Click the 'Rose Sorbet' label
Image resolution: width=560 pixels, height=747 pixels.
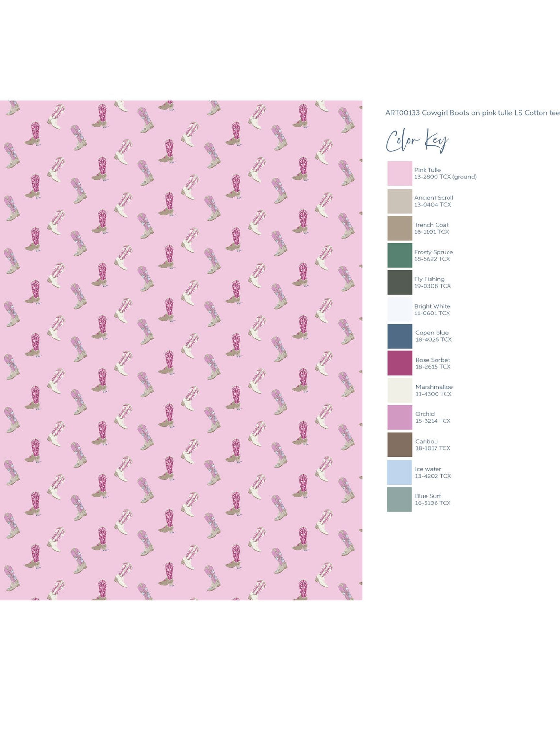(432, 360)
